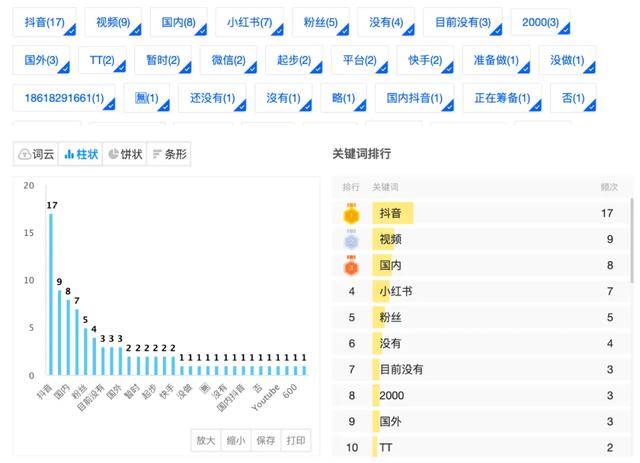Click the 缩小 zoom-out chart button
The width and height of the screenshot is (640, 463).
(x=236, y=440)
